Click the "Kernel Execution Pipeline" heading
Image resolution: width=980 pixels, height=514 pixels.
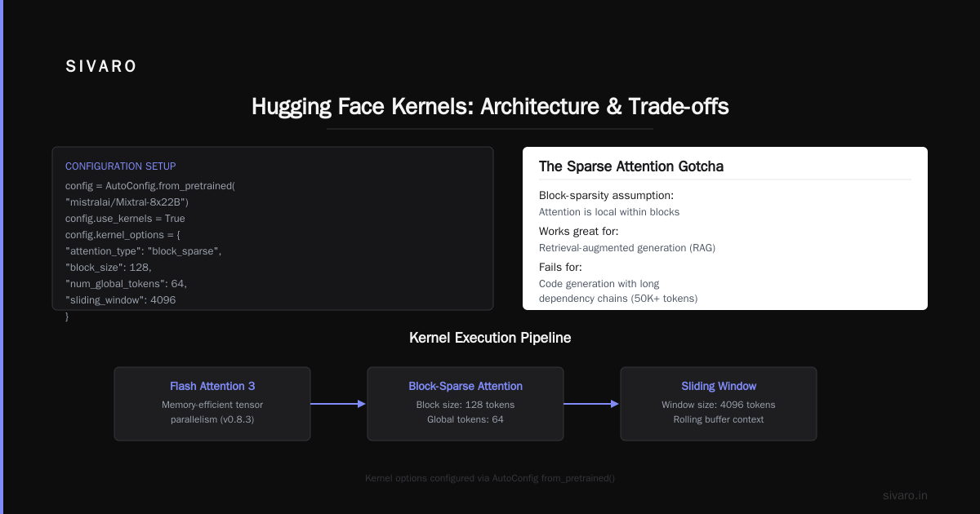(x=490, y=338)
